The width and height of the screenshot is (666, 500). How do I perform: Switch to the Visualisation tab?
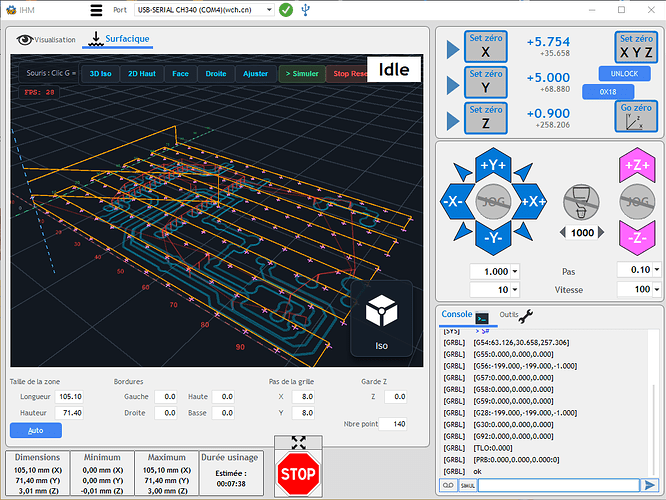pos(46,40)
